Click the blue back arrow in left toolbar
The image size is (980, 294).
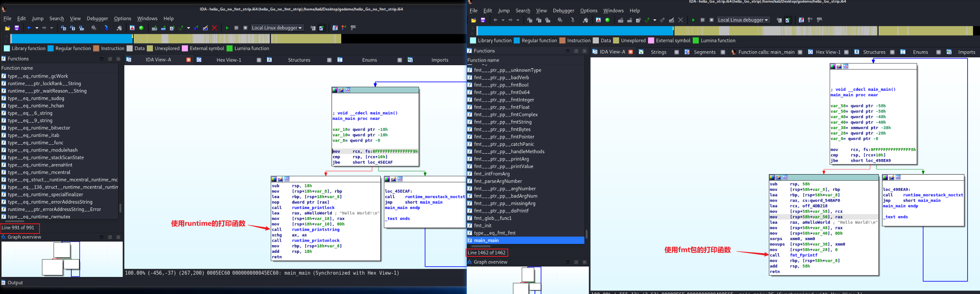tap(29, 28)
